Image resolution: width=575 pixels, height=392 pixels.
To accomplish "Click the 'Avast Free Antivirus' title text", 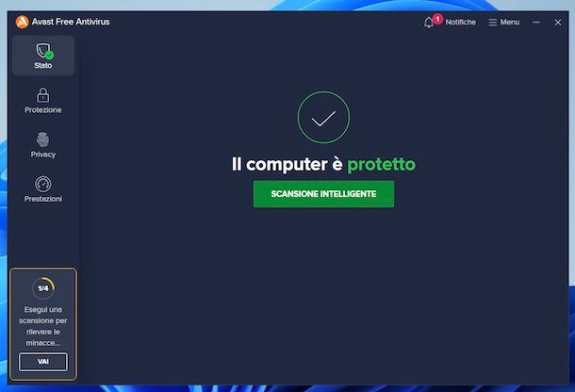I will 71,22.
